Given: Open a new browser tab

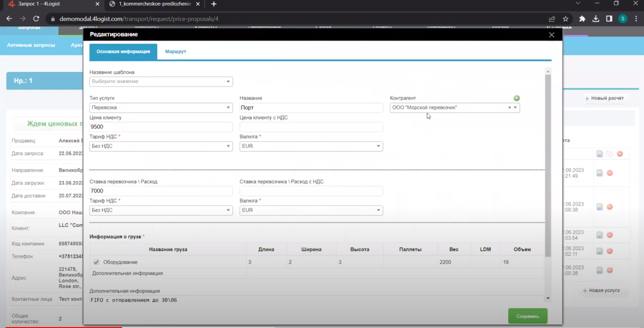Looking at the screenshot, I should click(214, 4).
